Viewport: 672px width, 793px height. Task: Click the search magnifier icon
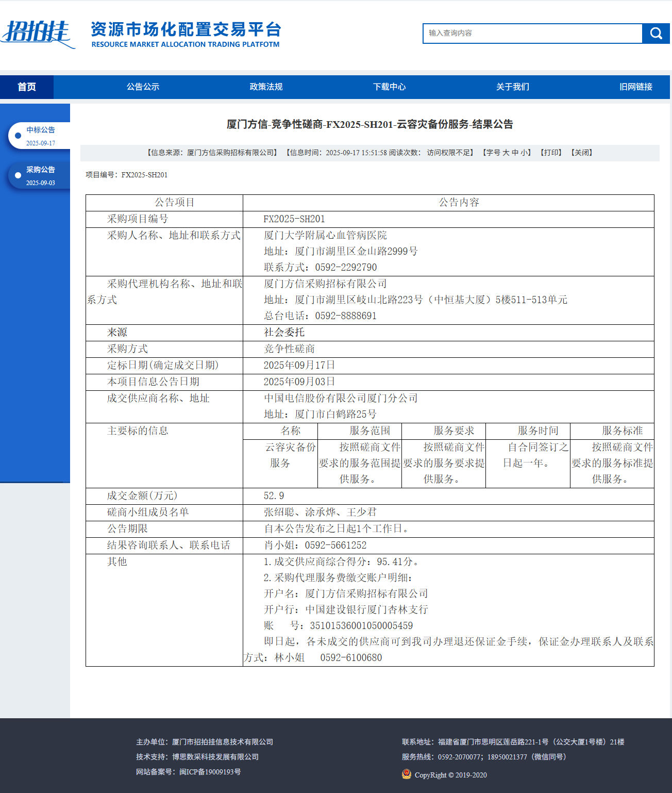point(655,34)
